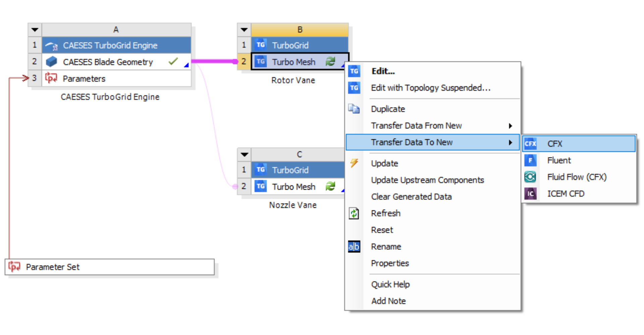Open Properties from the context menu
Screen dimensions: 644x335
[x=433, y=263]
